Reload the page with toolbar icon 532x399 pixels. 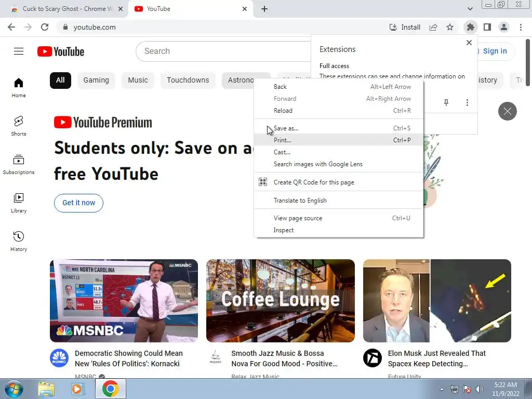tap(45, 27)
